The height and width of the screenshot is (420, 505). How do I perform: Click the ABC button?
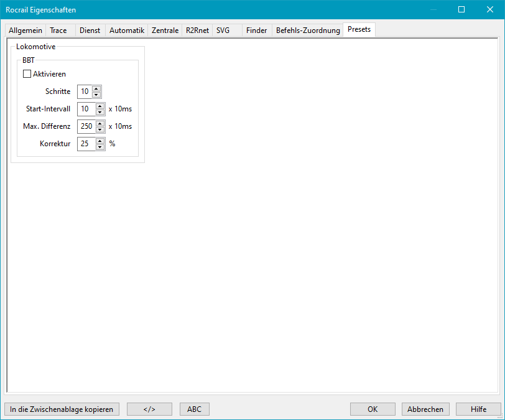pyautogui.click(x=194, y=409)
